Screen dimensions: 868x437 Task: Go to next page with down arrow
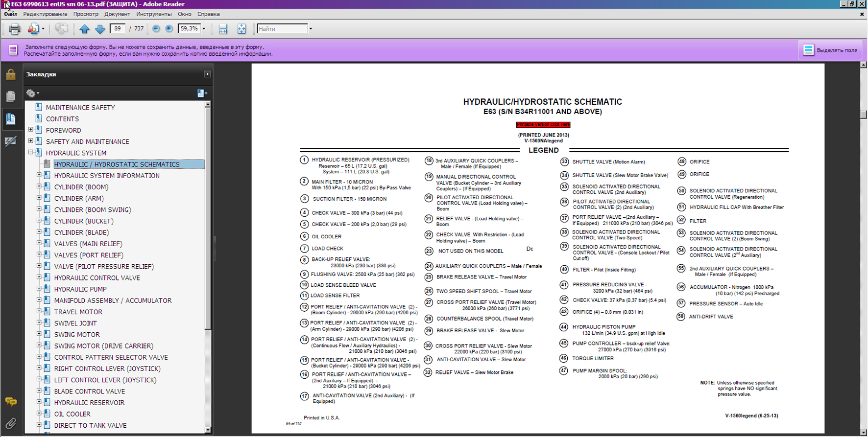(x=100, y=29)
